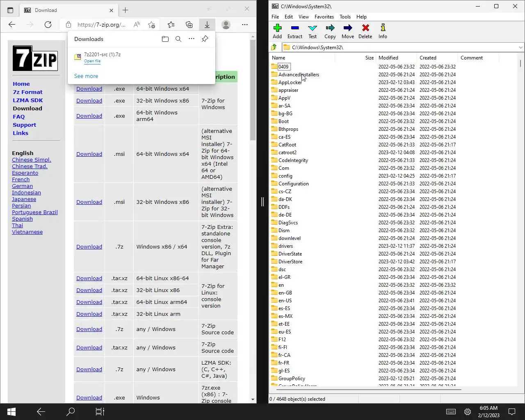525x420 pixels.
Task: Click the 7-ZIP logo on the webpage
Action: click(x=35, y=58)
